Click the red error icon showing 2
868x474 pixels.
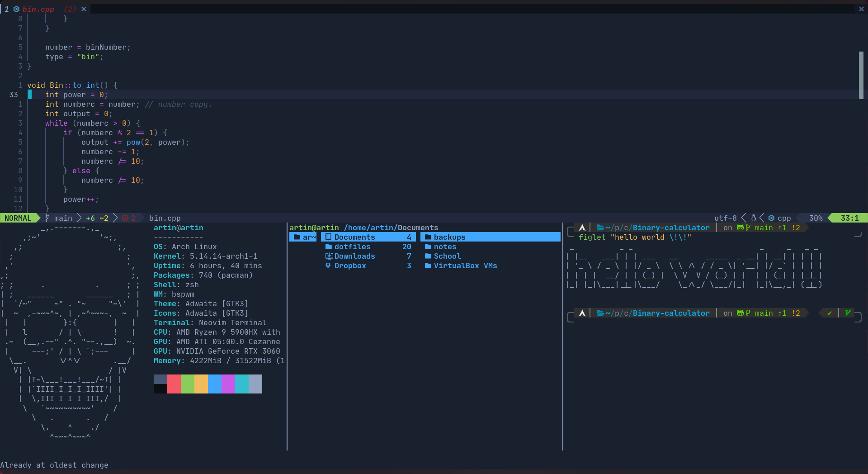coord(125,218)
